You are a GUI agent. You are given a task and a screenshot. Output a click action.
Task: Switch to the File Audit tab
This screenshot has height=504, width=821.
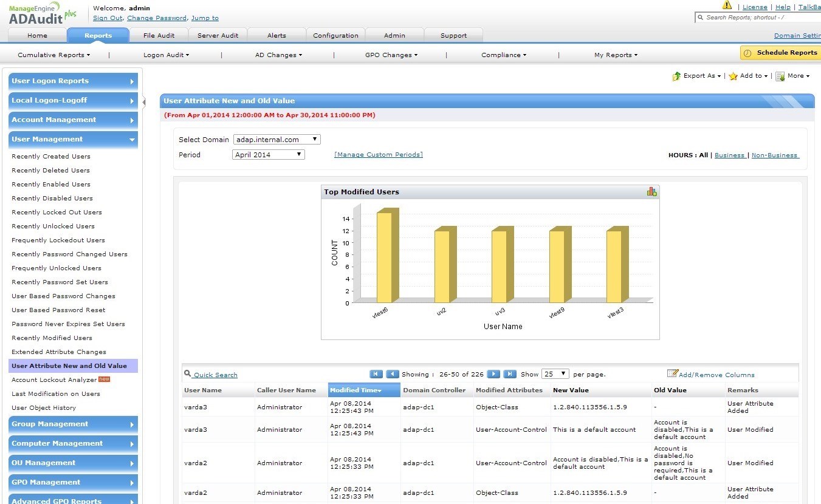(x=159, y=35)
